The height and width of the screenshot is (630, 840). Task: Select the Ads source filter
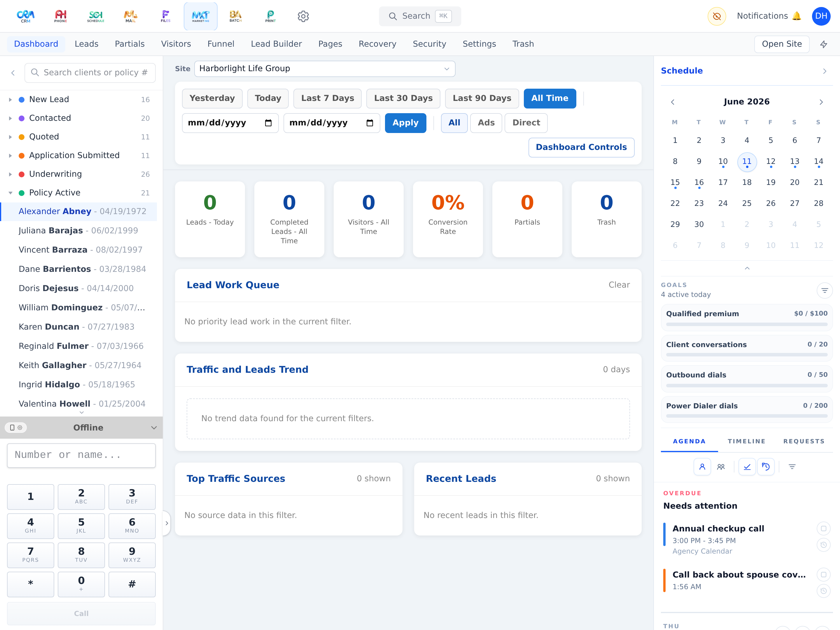pos(486,123)
